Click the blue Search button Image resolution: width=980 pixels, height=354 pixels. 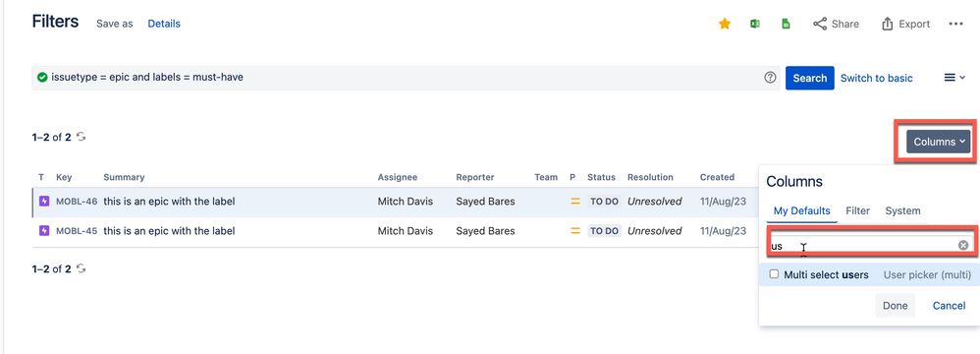tap(809, 79)
